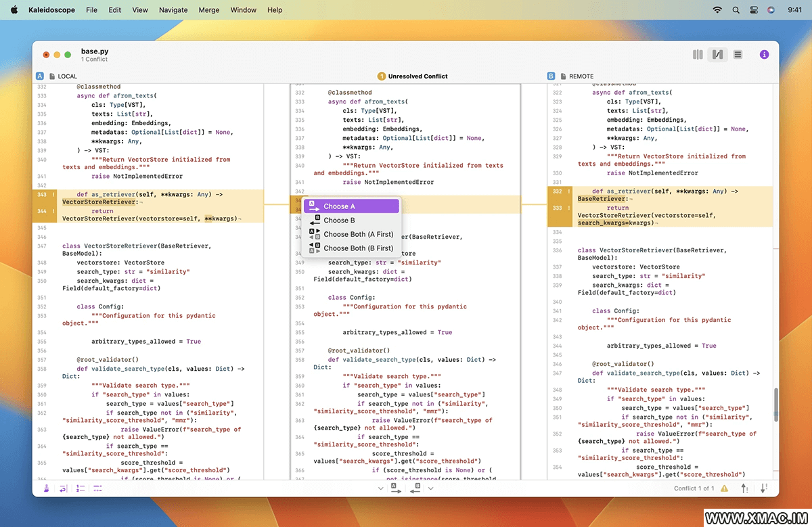Screen dimensions: 812x527
Task: Switch to Fluid layout view icon
Action: 717,55
